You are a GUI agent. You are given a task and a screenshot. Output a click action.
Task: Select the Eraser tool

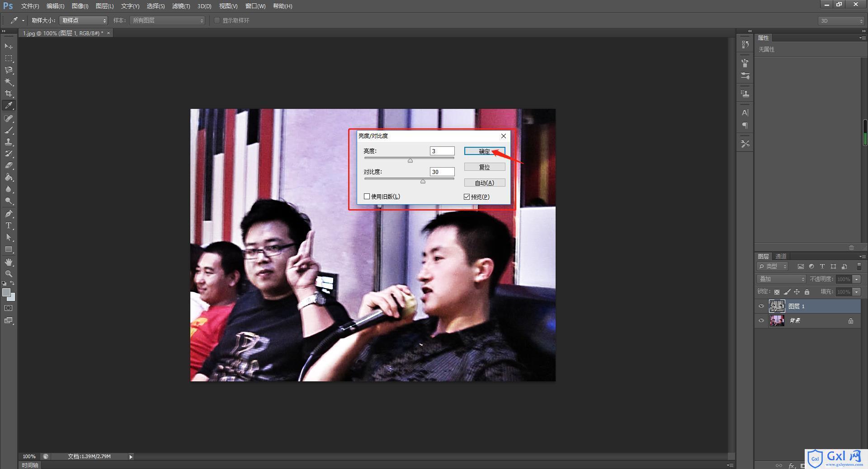coord(9,165)
